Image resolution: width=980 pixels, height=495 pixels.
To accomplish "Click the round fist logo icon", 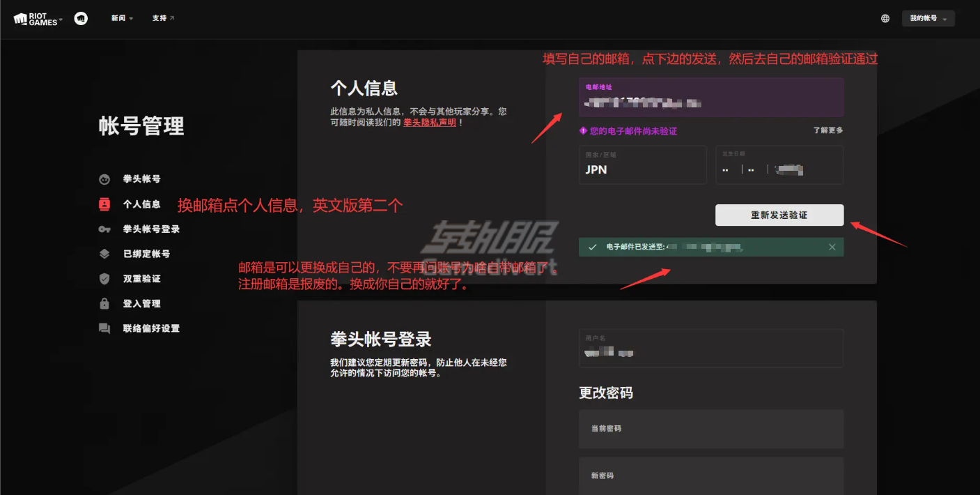I will tap(81, 19).
